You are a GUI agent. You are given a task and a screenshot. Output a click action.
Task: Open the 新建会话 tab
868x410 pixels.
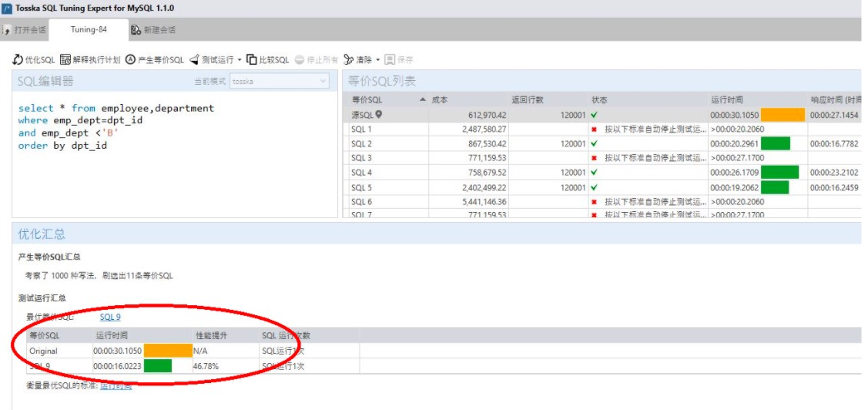154,30
